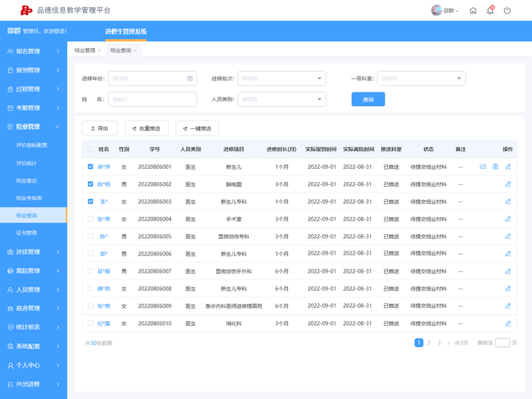The image size is (532, 399).
Task: Open 评价统计 submenu item
Action: (26, 164)
